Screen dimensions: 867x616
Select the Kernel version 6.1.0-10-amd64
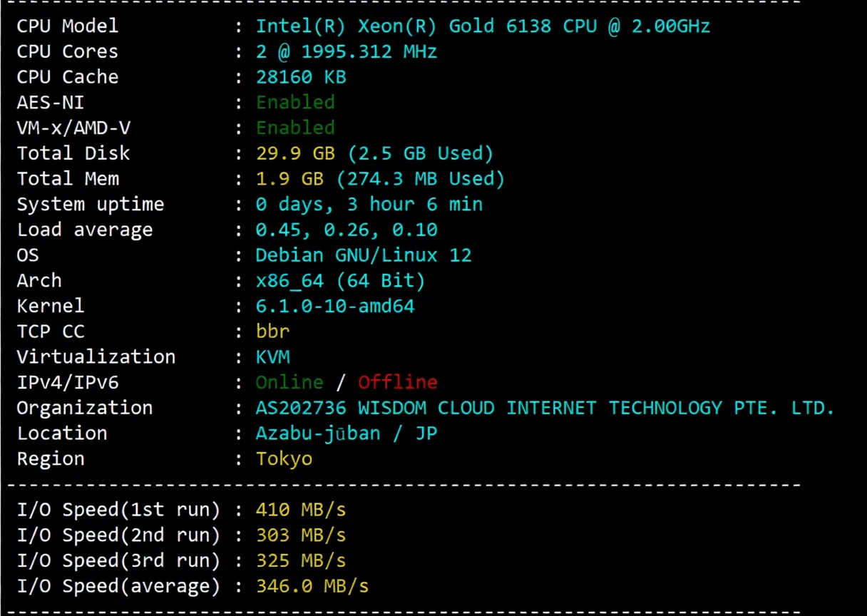[335, 306]
